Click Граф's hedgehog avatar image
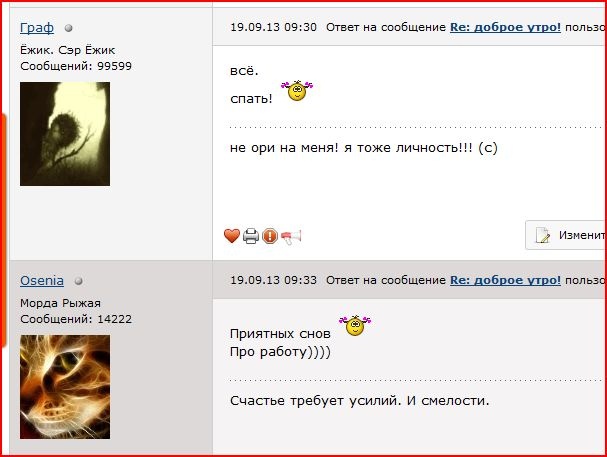Screen dimensions: 607x457 tap(65, 134)
